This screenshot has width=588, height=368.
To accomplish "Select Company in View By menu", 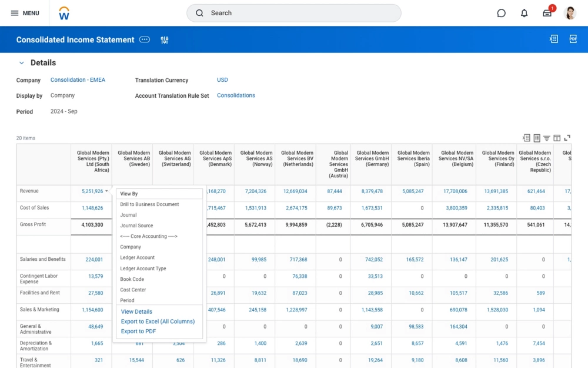I will [131, 247].
